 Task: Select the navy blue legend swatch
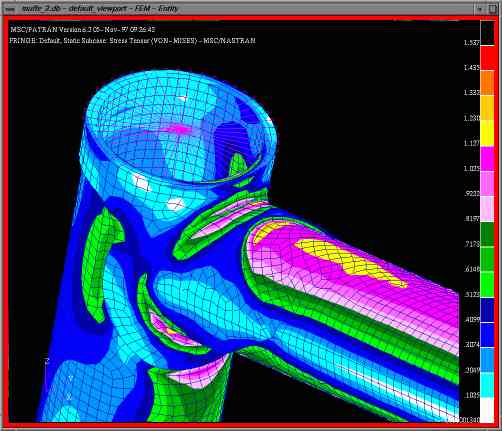point(487,310)
